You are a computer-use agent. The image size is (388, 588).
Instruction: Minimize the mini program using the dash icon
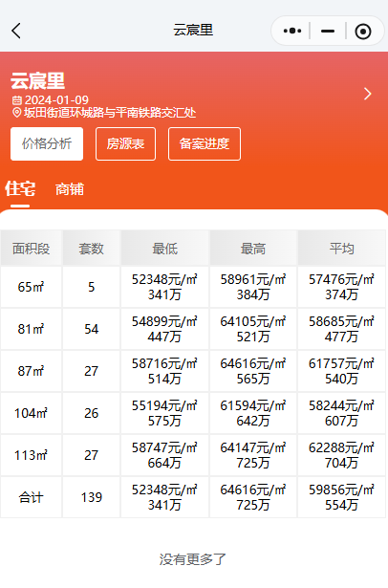coord(328,32)
